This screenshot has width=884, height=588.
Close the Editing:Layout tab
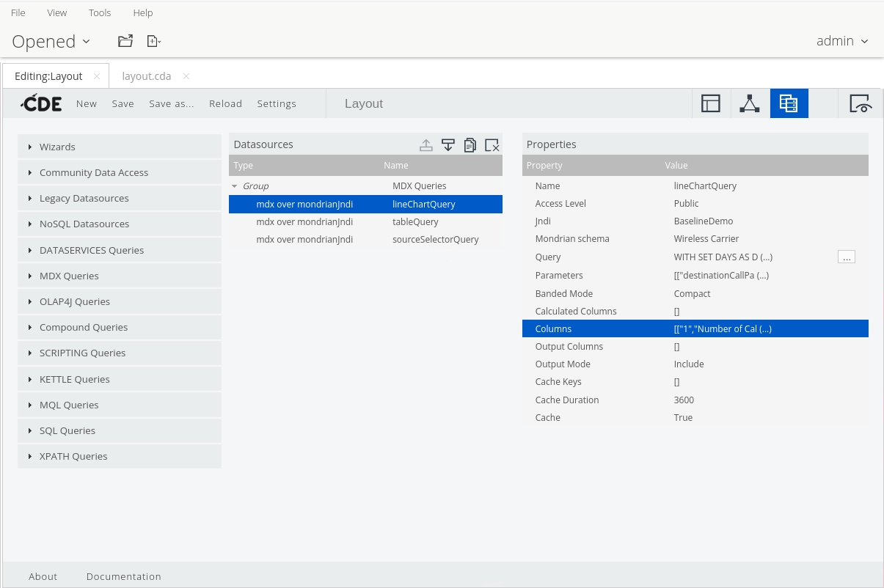97,76
